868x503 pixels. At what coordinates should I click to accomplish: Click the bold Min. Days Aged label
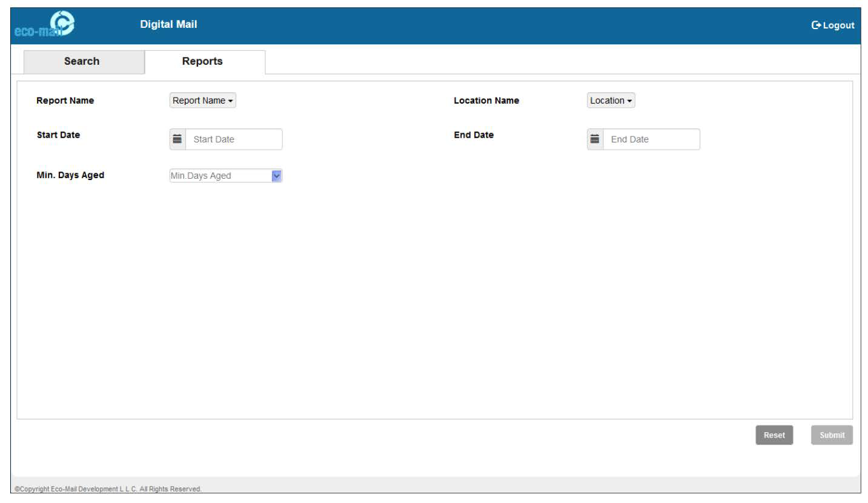coord(70,175)
